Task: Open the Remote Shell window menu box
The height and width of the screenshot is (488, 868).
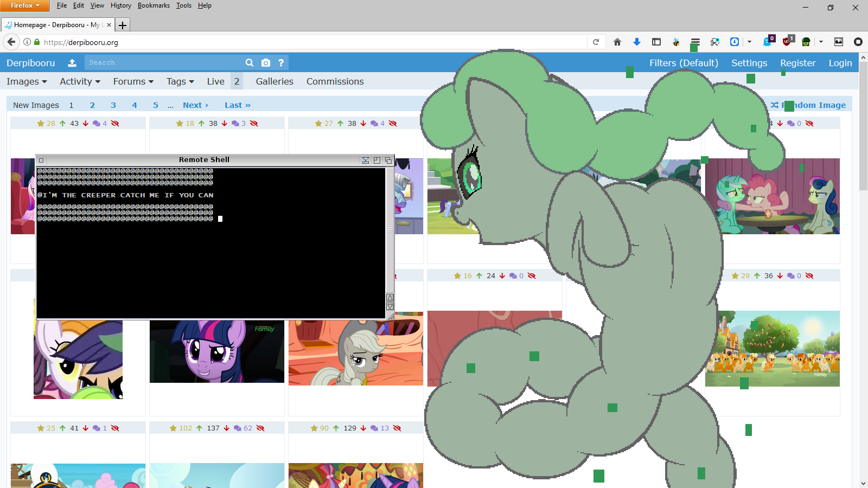Action: pyautogui.click(x=41, y=160)
